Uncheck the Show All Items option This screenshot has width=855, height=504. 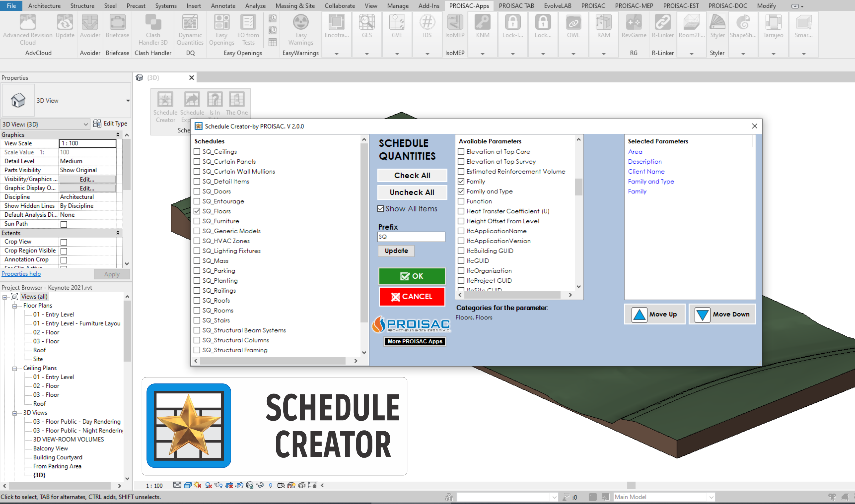point(381,209)
